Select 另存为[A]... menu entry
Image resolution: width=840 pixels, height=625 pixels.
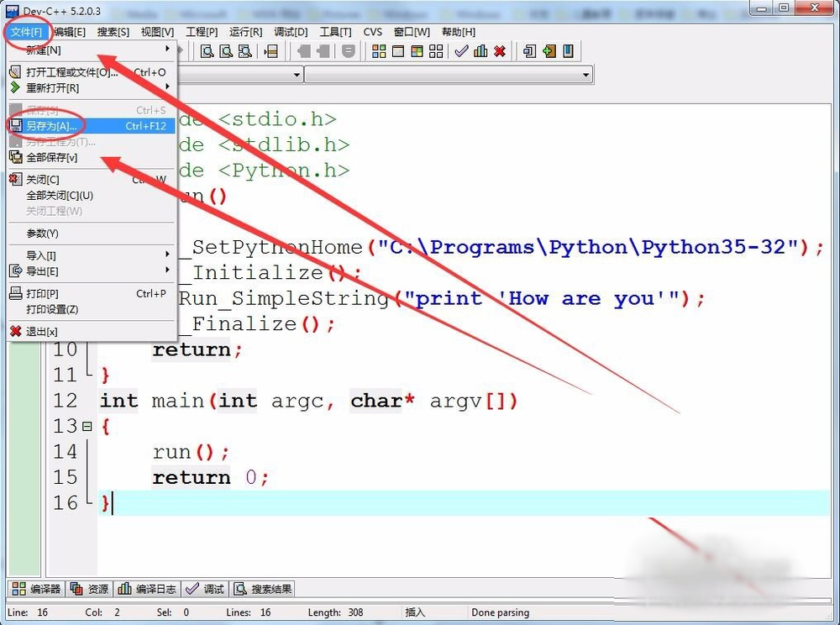(91, 126)
